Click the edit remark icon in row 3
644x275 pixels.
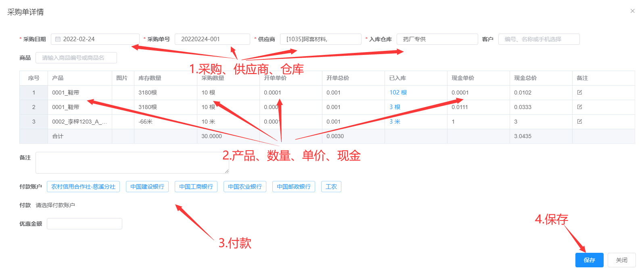(579, 122)
